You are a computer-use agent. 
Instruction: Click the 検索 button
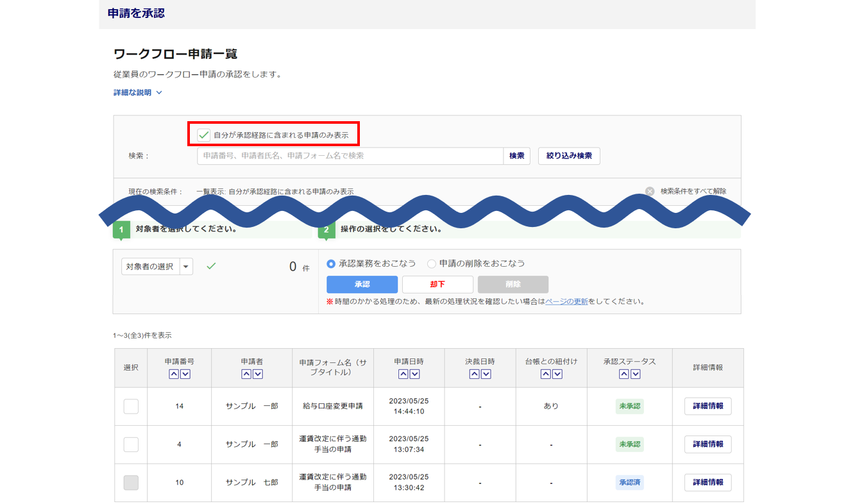(x=517, y=156)
